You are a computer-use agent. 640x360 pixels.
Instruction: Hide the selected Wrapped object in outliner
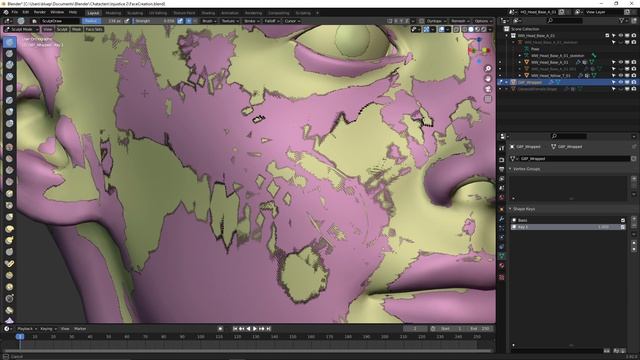621,82
